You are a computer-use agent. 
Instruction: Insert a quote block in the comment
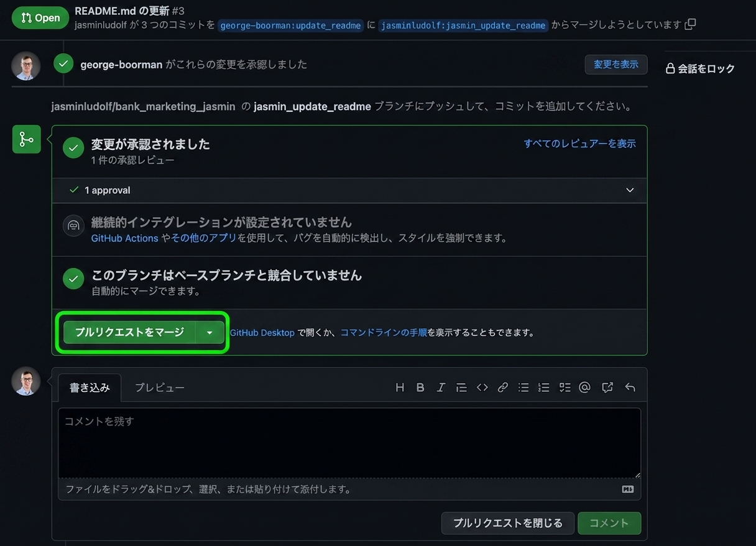click(461, 387)
